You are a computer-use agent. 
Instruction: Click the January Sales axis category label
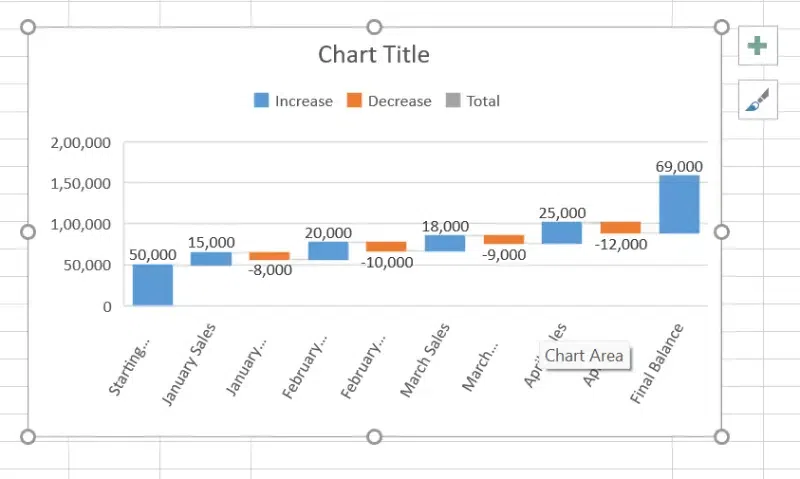pyautogui.click(x=189, y=364)
